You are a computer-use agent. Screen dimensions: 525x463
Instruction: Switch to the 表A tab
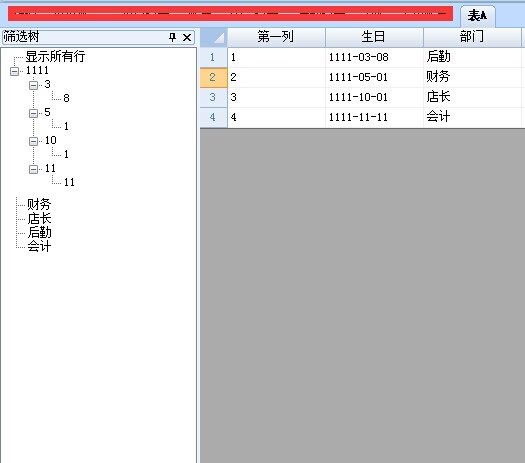477,16
